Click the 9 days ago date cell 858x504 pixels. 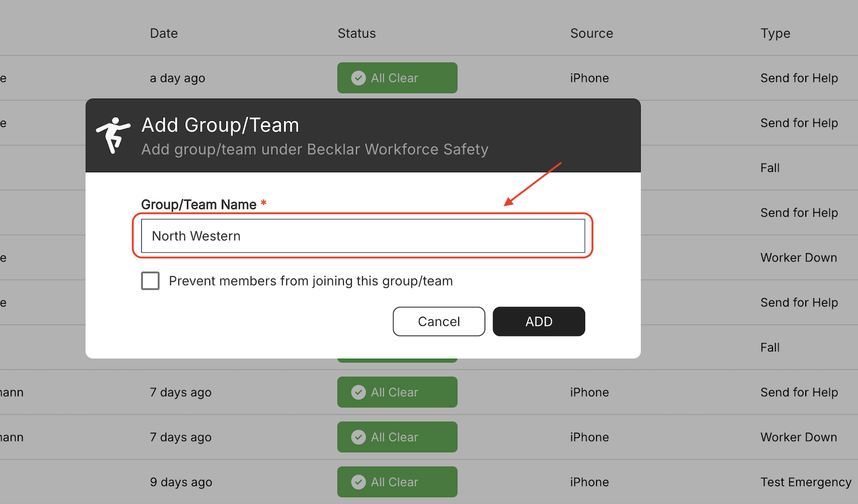pos(181,482)
